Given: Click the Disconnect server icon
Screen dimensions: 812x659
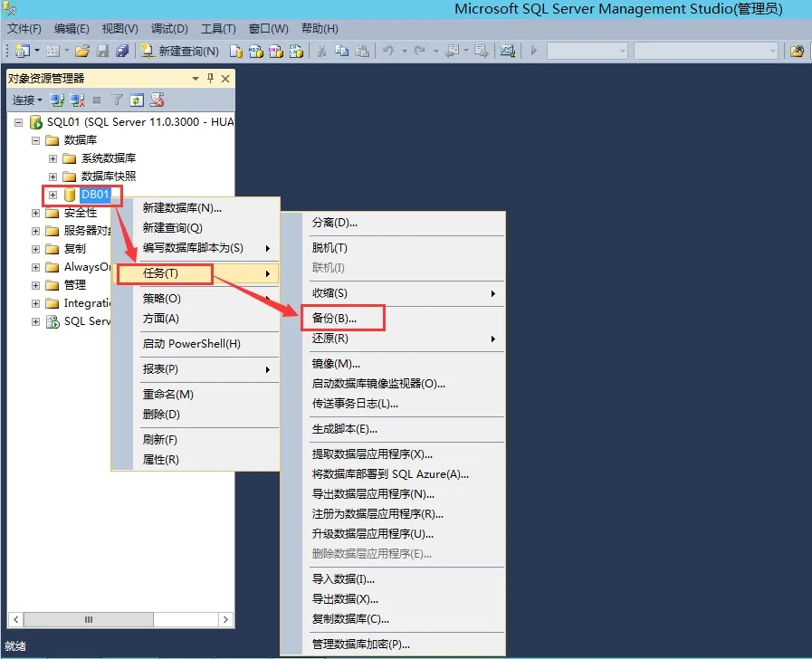Looking at the screenshot, I should [x=78, y=100].
